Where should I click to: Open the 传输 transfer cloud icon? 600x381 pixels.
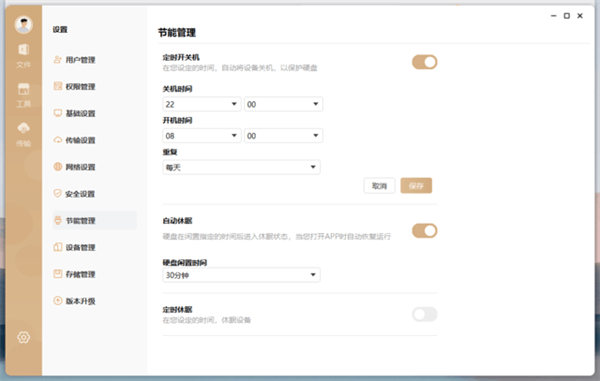pos(24,128)
